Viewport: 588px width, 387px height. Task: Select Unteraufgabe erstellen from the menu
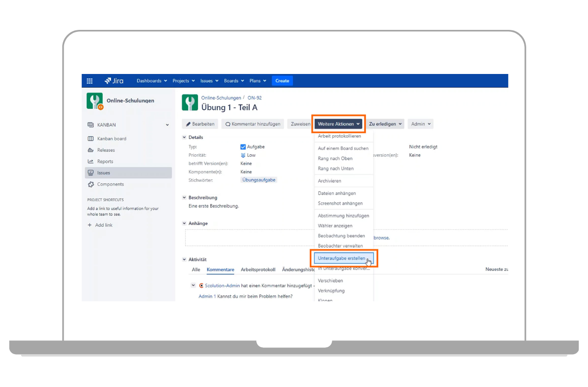342,258
